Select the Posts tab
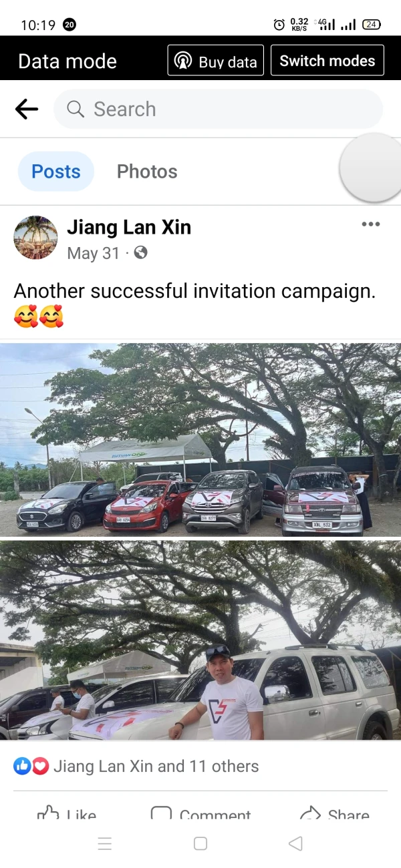The height and width of the screenshot is (868, 401). coord(56,172)
